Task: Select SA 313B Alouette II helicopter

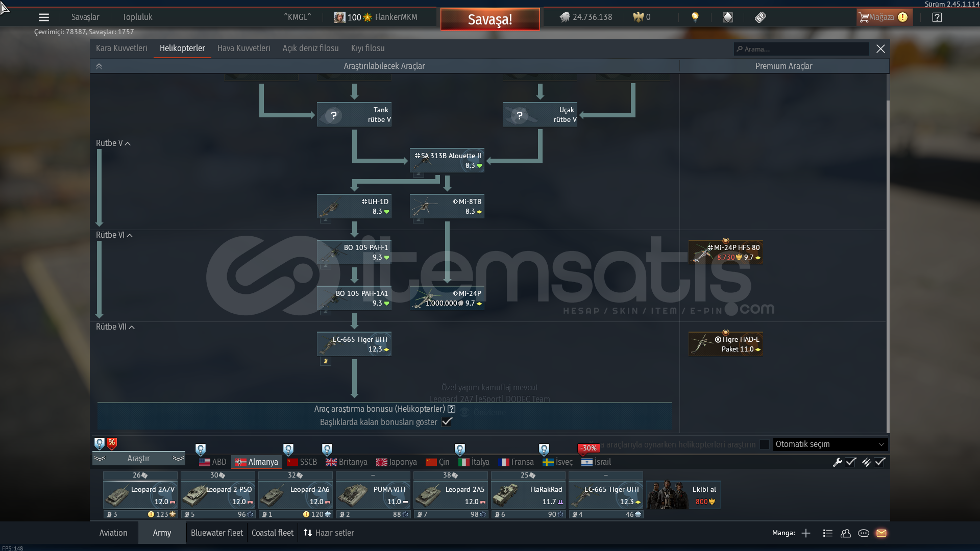Action: (x=447, y=160)
